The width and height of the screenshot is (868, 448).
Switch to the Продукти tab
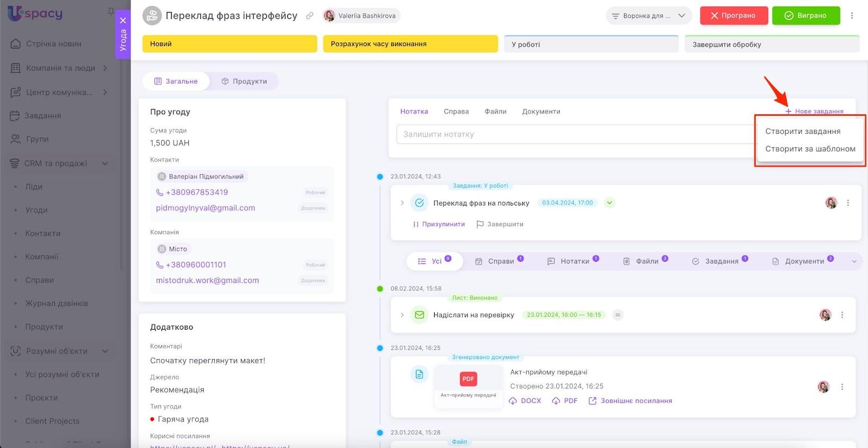click(x=244, y=81)
